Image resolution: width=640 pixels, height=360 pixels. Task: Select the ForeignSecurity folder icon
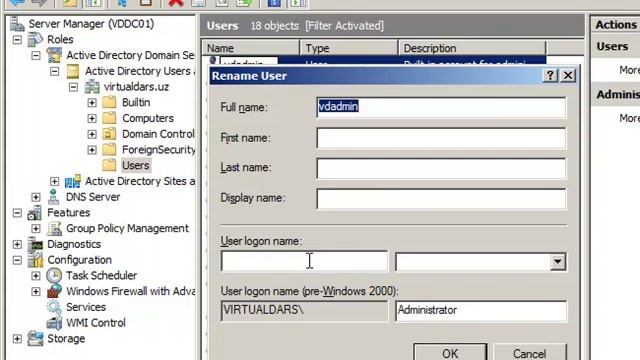pos(109,149)
